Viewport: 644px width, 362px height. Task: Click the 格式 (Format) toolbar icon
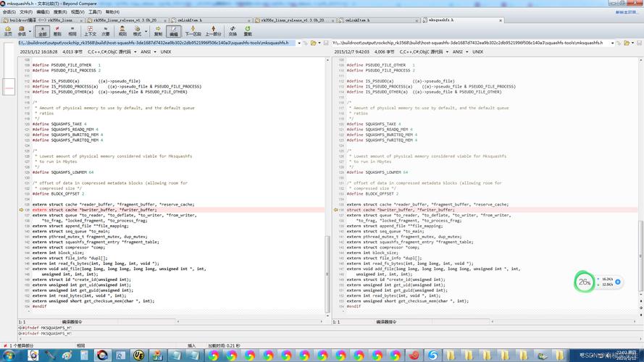click(x=137, y=31)
